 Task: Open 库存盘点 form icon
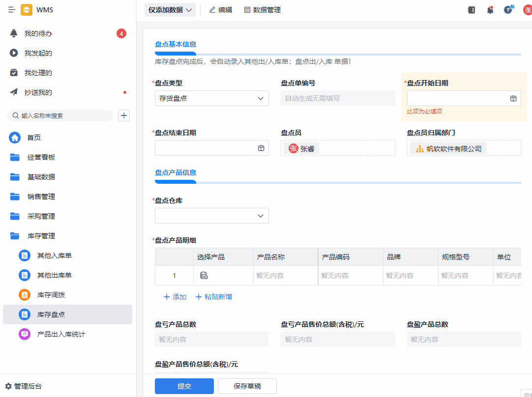pos(25,314)
